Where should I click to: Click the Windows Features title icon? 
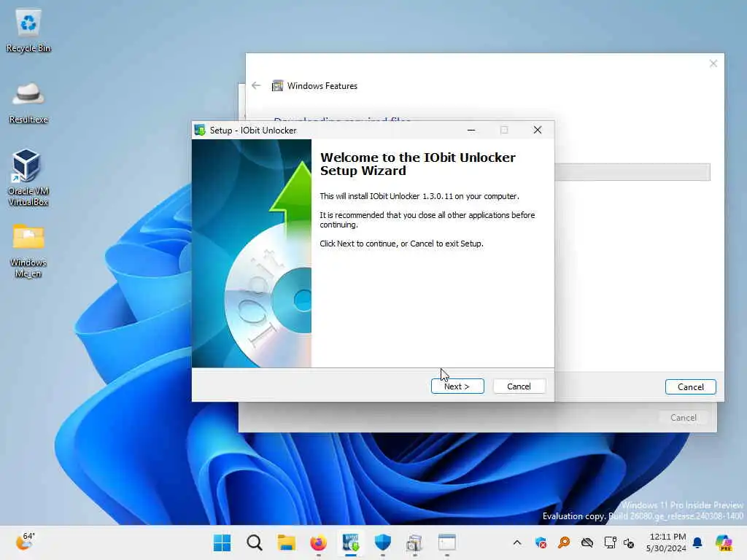click(277, 86)
